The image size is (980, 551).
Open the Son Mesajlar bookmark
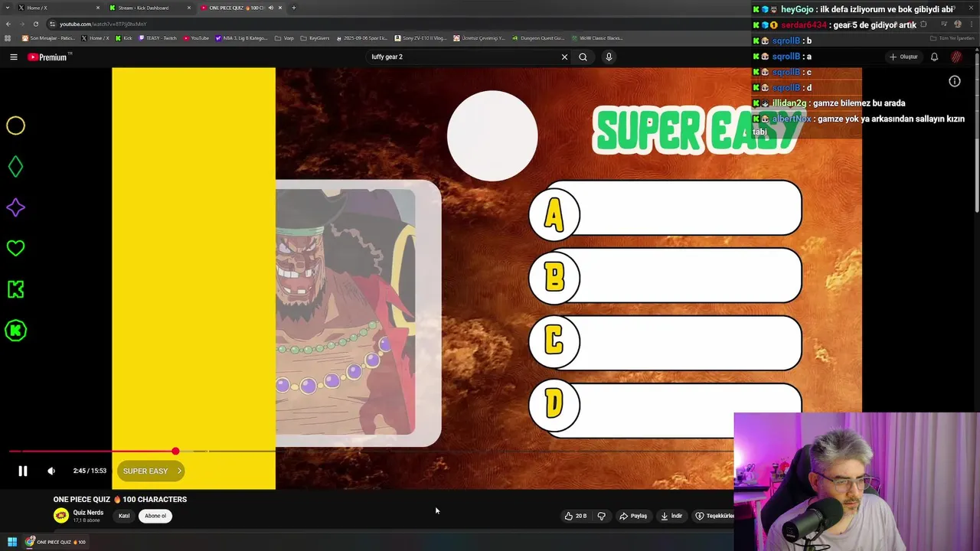coord(47,38)
